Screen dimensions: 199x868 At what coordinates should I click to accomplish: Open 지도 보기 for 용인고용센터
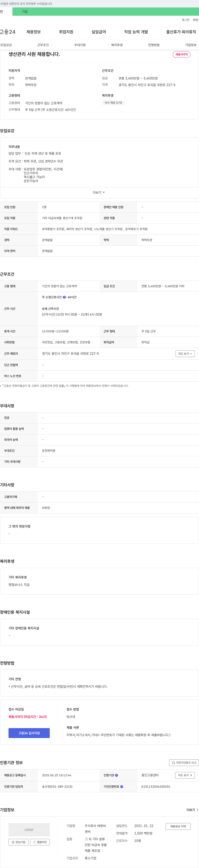pyautogui.click(x=185, y=775)
